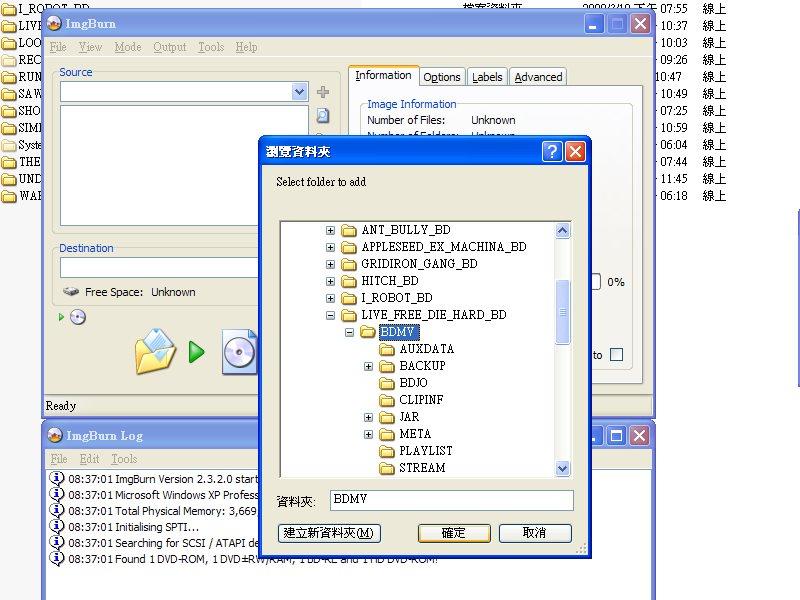Click the big green arrow build icon
Image resolution: width=800 pixels, height=600 pixels.
tap(196, 352)
